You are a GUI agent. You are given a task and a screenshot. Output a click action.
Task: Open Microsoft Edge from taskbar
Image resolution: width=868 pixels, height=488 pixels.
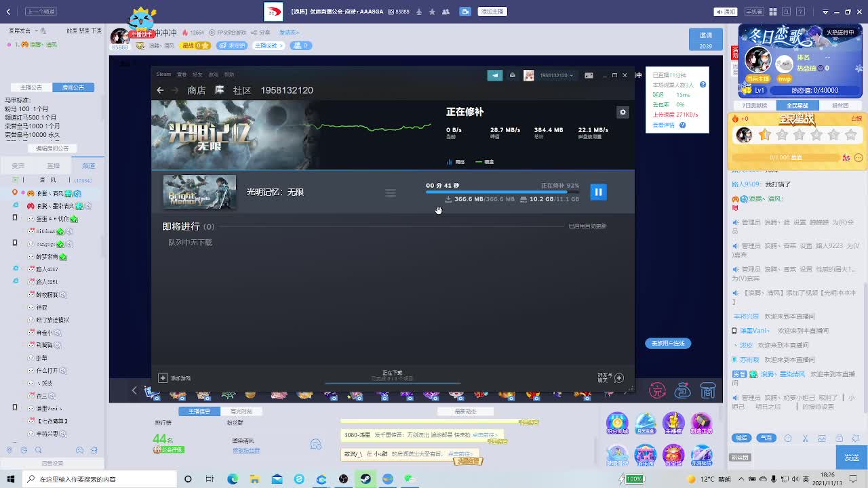233,479
